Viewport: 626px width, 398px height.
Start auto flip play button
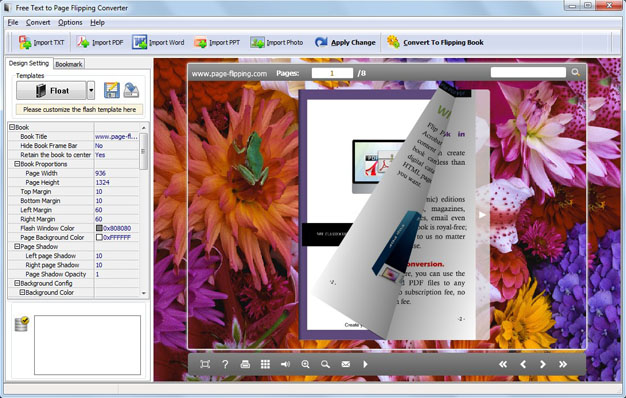(x=365, y=364)
